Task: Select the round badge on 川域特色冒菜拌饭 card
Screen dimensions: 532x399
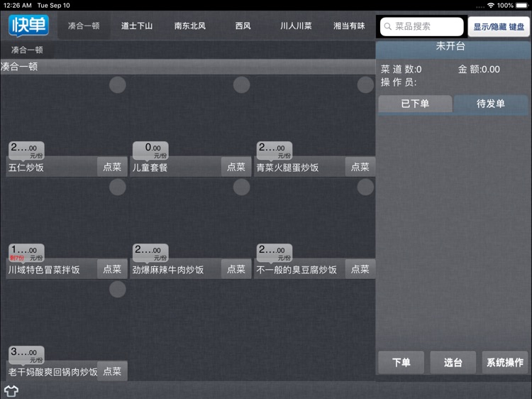Action: click(118, 187)
